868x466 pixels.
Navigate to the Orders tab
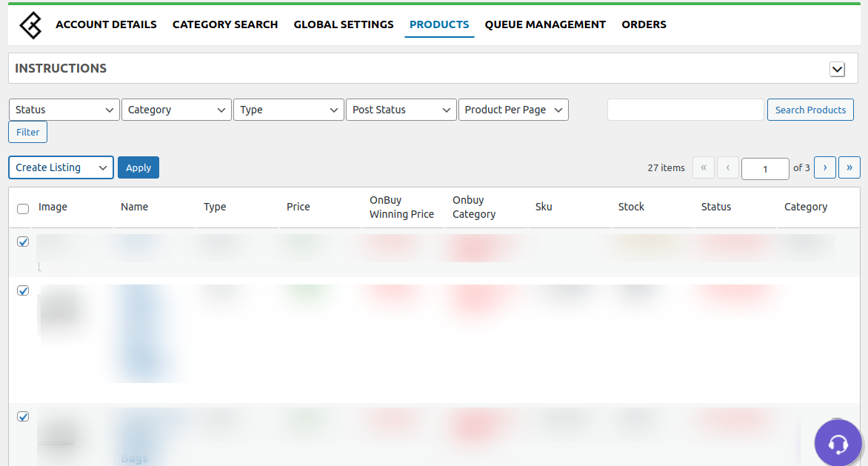pos(644,24)
